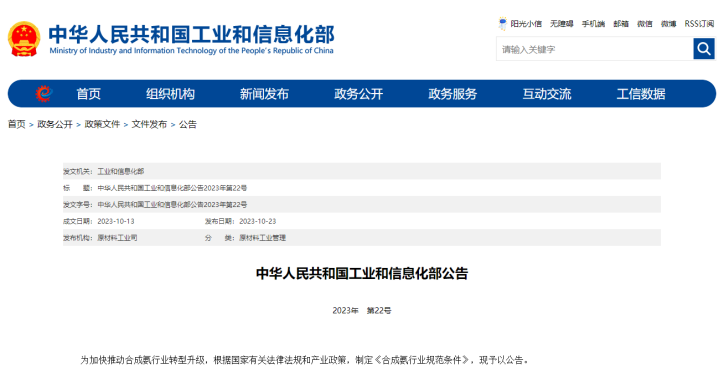Click 原材料工业司 publishing agency text
724x377 pixels.
point(117,237)
